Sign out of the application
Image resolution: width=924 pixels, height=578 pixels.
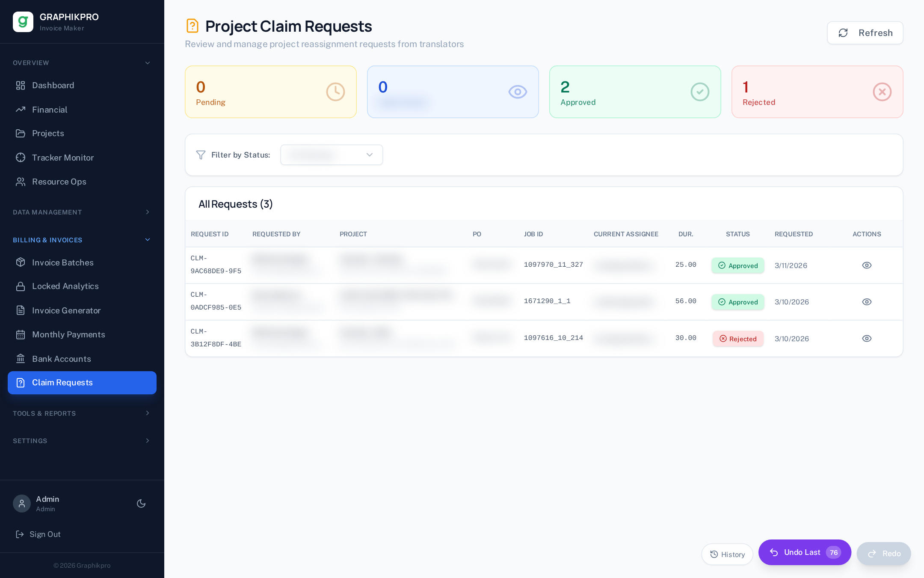(38, 534)
